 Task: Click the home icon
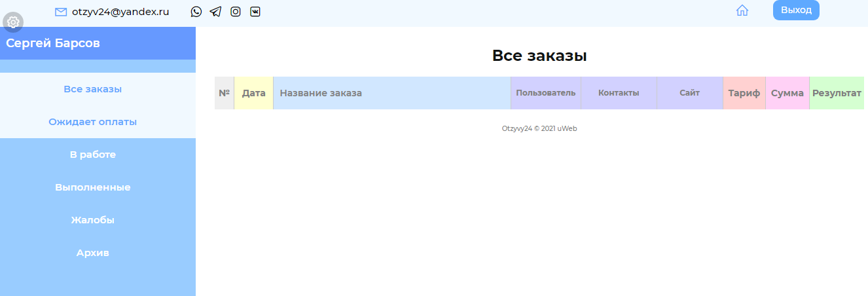coord(742,10)
